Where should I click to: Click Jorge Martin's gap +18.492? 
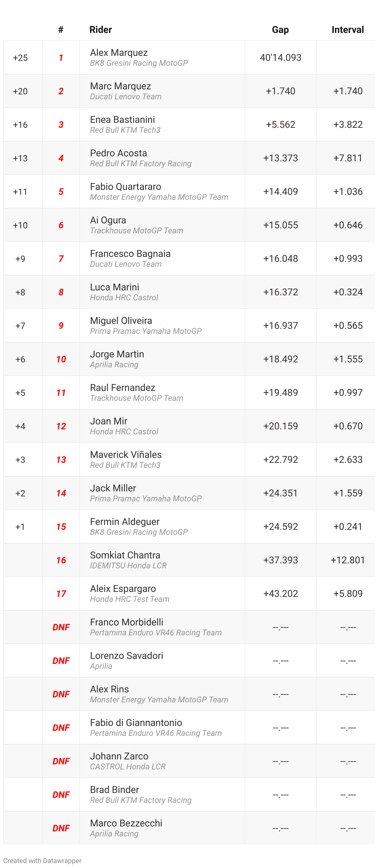point(280,359)
